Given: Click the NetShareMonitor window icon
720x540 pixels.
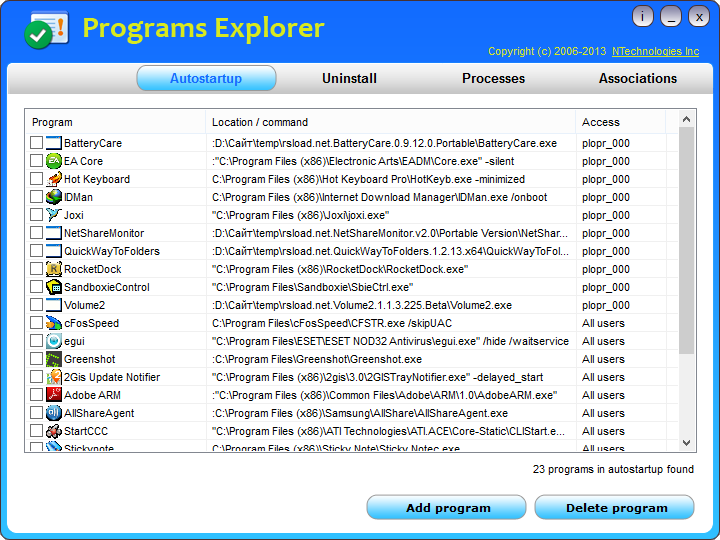Looking at the screenshot, I should click(54, 233).
